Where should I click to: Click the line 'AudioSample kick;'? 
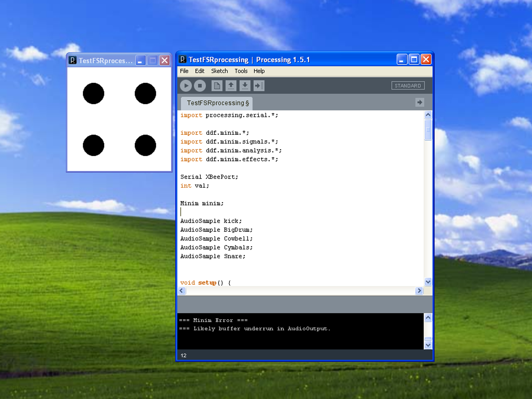[x=211, y=221]
